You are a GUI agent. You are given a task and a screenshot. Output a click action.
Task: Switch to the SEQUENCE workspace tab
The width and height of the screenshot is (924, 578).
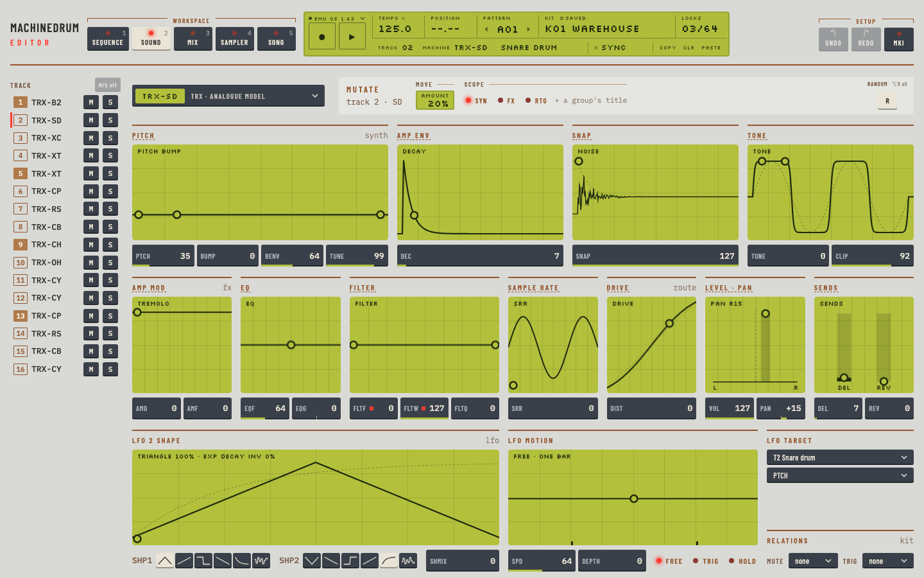click(x=108, y=39)
